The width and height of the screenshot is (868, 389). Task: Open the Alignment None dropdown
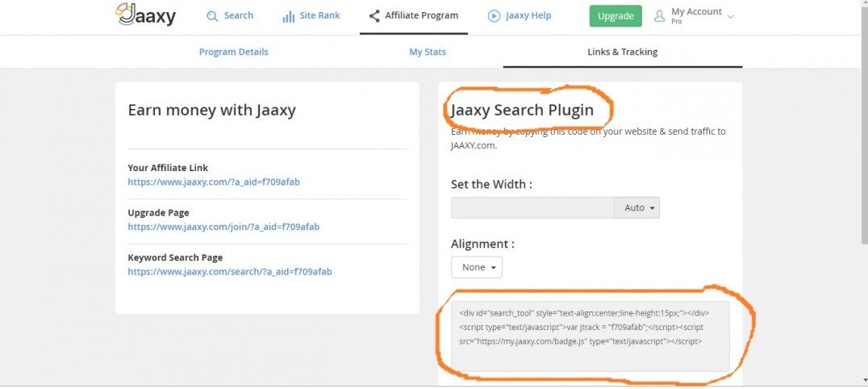(x=477, y=267)
